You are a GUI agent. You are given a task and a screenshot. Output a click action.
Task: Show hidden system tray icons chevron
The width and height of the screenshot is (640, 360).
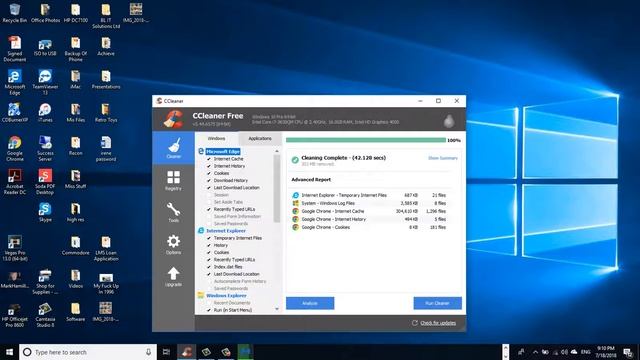(x=535, y=352)
